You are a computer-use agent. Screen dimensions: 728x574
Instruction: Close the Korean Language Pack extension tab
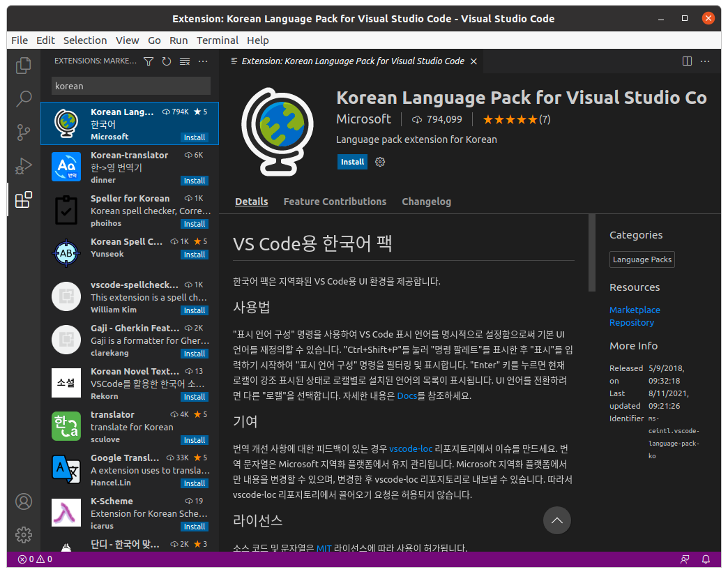click(x=473, y=61)
